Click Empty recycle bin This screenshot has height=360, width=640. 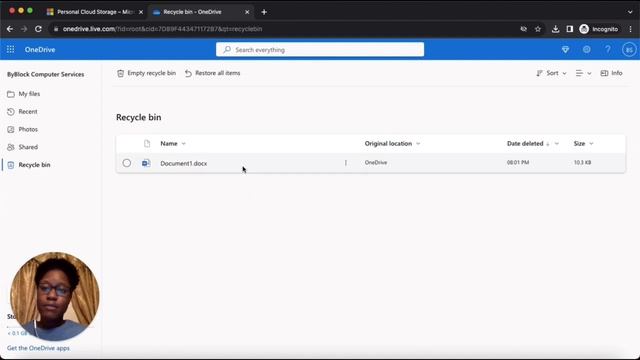[147, 73]
